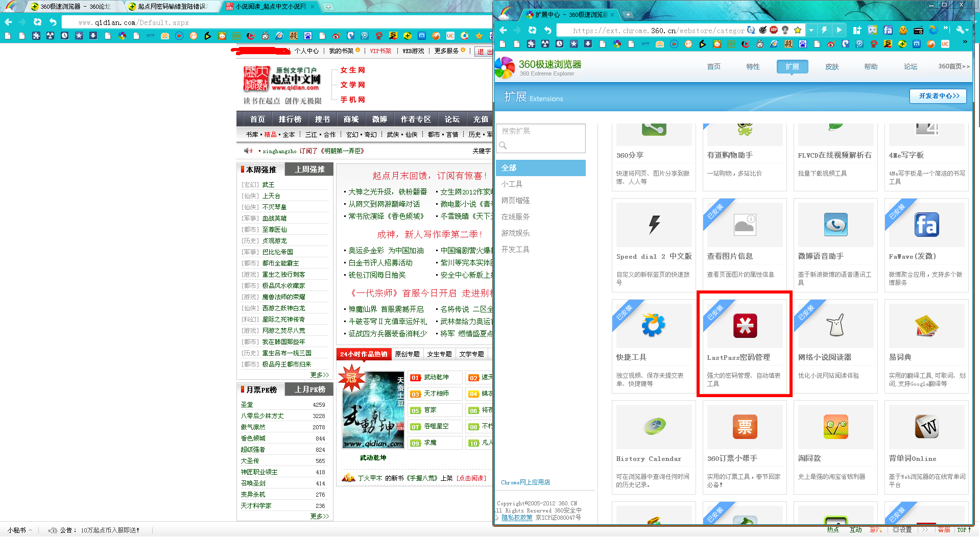The image size is (980, 537).
Task: Open the 原创专题 tab
Action: [407, 354]
